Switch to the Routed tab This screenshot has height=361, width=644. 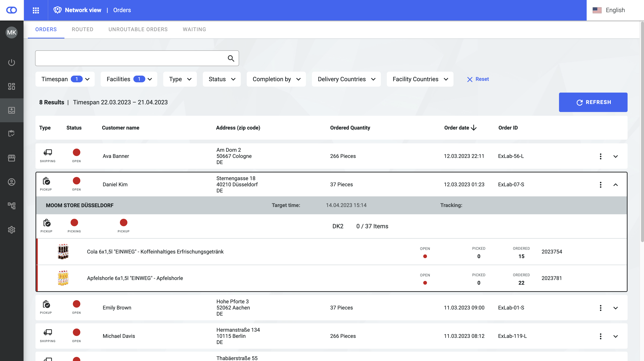click(x=83, y=29)
